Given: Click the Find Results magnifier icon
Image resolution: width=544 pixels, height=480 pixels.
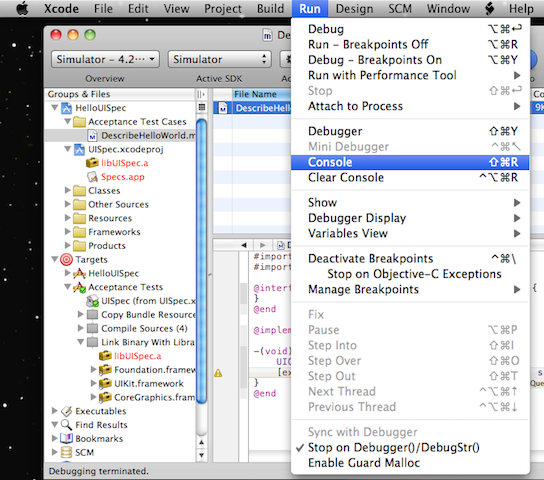Looking at the screenshot, I should click(x=66, y=425).
